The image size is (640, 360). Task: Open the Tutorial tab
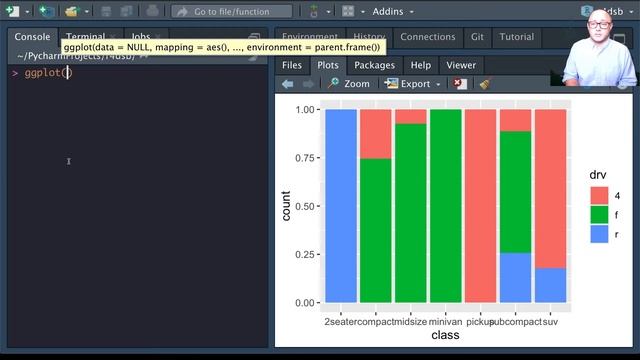coord(517,37)
